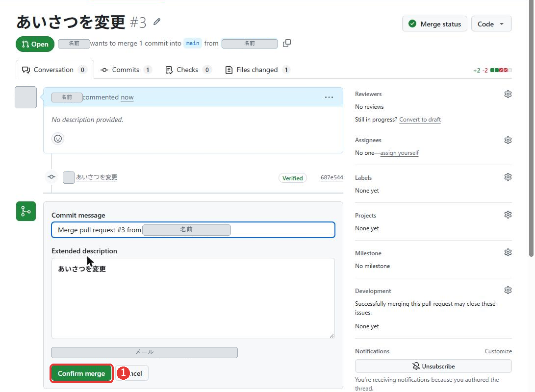The height and width of the screenshot is (392, 535).
Task: Confirm the merge with Confirm merge button
Action: 81,373
